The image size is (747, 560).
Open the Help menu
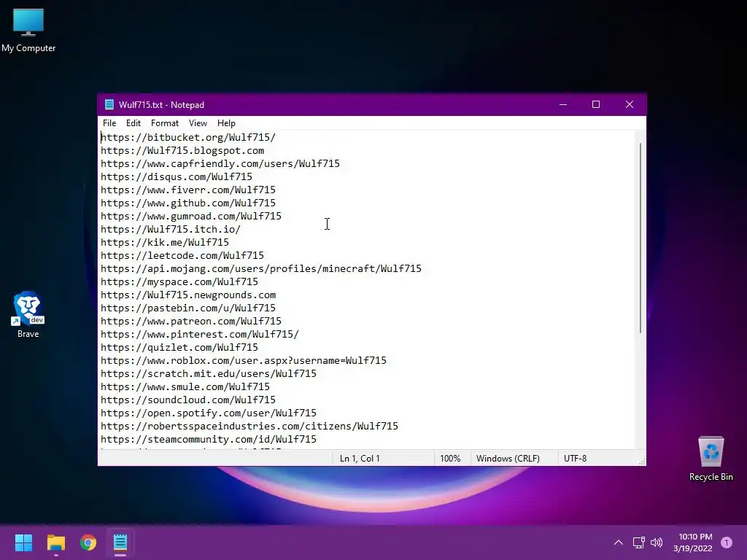click(x=226, y=122)
